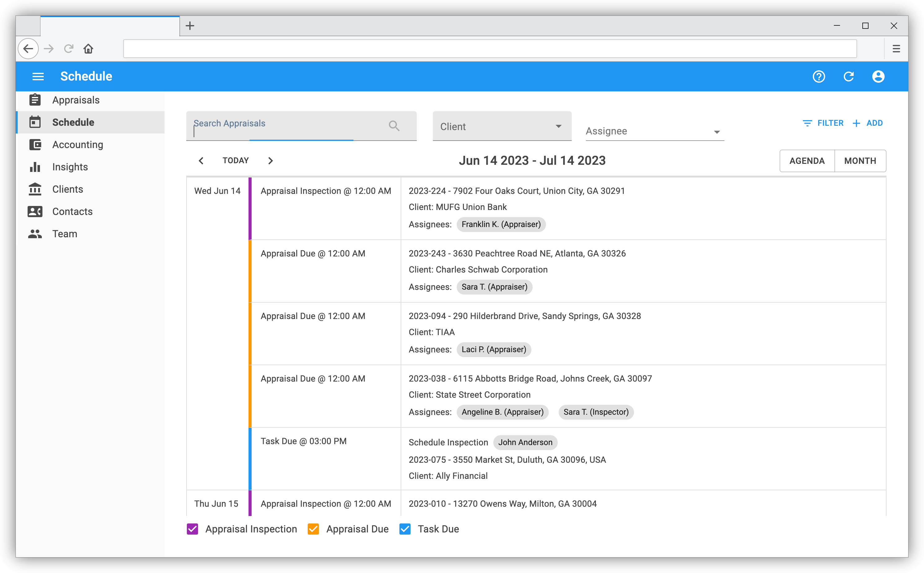The image size is (924, 573).
Task: Toggle the Task Due checkbox off
Action: point(405,529)
